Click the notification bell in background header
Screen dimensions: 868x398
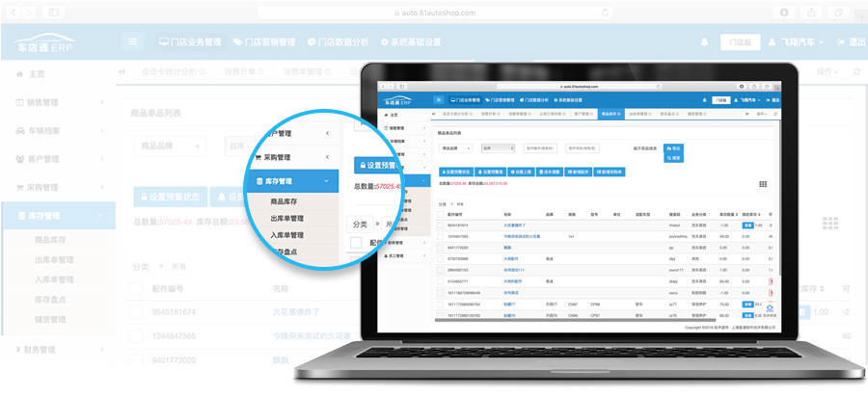click(x=704, y=42)
